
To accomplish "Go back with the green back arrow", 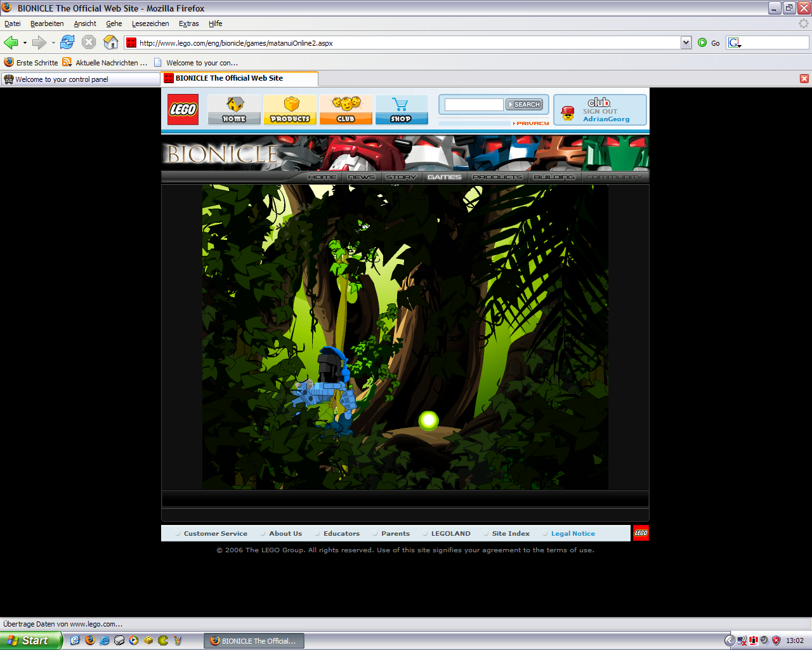I will (x=11, y=43).
